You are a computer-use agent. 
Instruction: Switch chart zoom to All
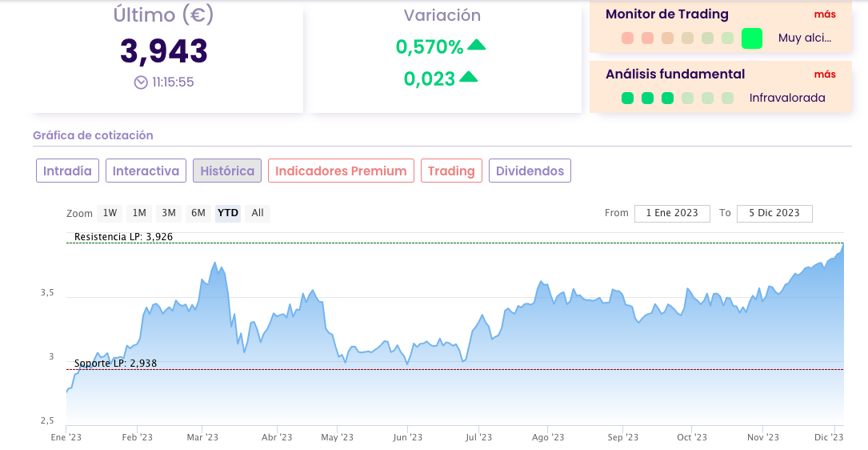(258, 213)
